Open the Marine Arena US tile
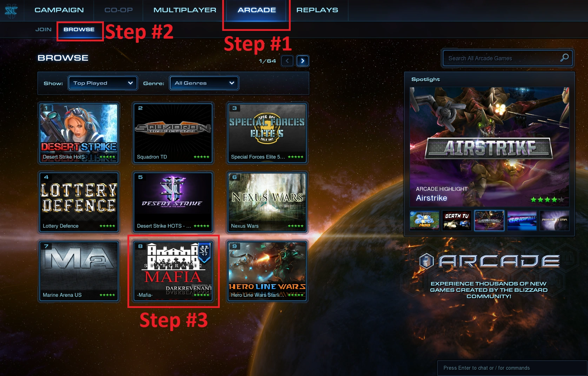 pyautogui.click(x=79, y=271)
